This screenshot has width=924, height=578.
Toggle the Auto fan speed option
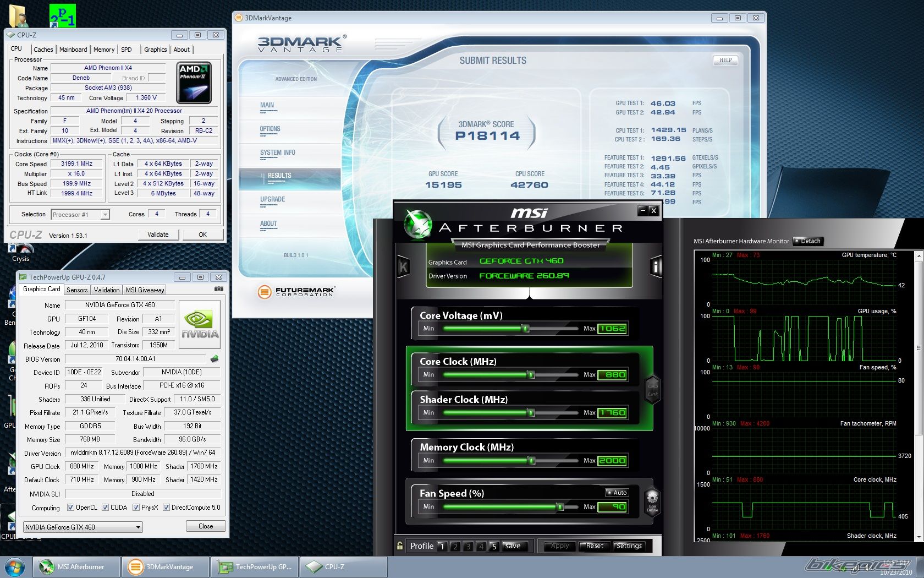[x=617, y=493]
